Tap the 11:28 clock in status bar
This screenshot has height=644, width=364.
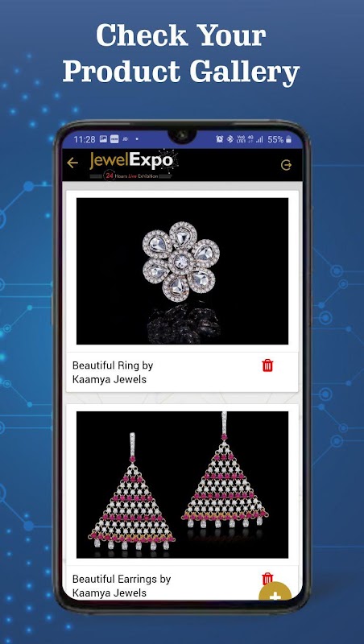(x=85, y=139)
